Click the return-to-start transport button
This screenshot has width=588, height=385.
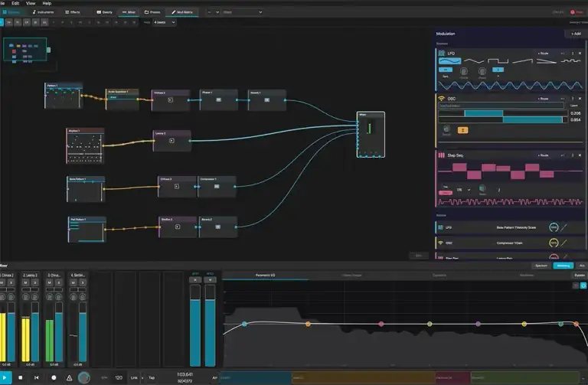pyautogui.click(x=37, y=377)
